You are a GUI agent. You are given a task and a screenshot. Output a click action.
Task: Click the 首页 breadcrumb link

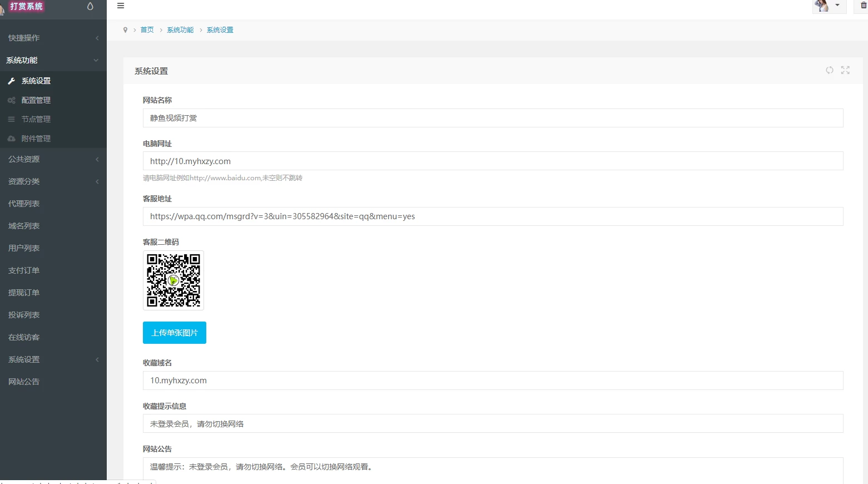tap(147, 30)
